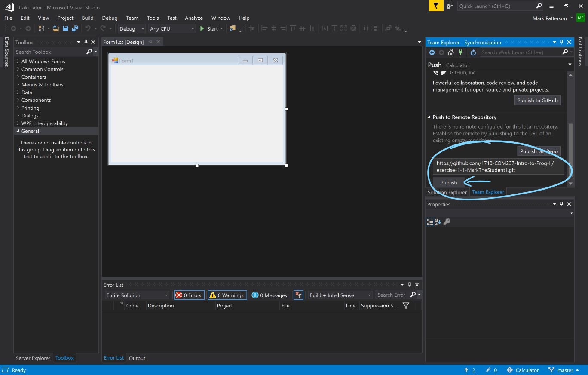588x375 pixels.
Task: Click the Save All toolbar icon
Action: (75, 28)
